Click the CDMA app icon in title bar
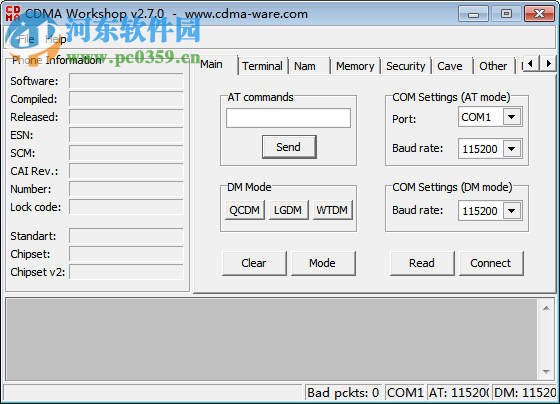Screen dimensions: 560x404 click(13, 14)
